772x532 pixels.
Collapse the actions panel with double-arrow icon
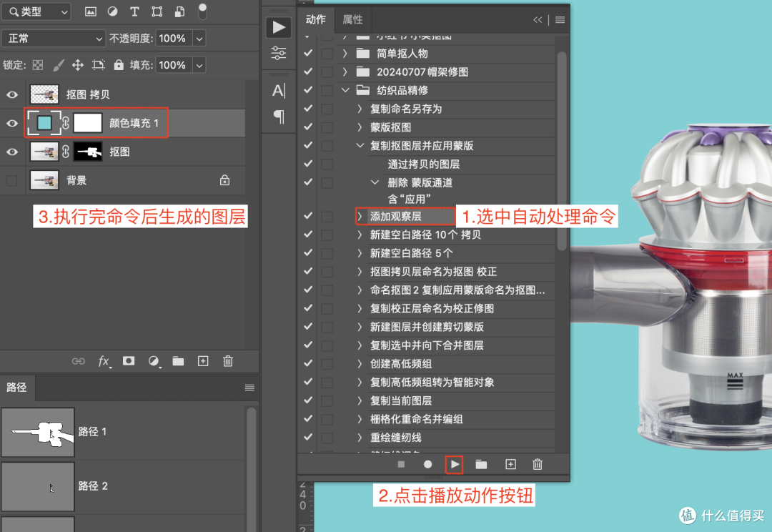tap(538, 20)
